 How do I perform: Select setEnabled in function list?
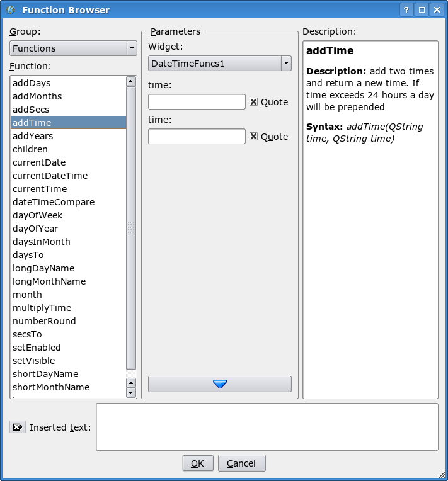(x=68, y=347)
